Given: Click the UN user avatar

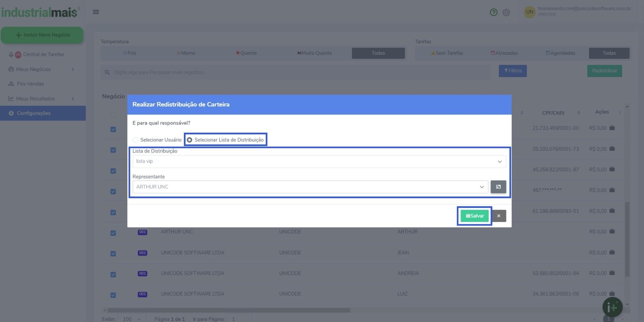Looking at the screenshot, I should click(x=529, y=12).
